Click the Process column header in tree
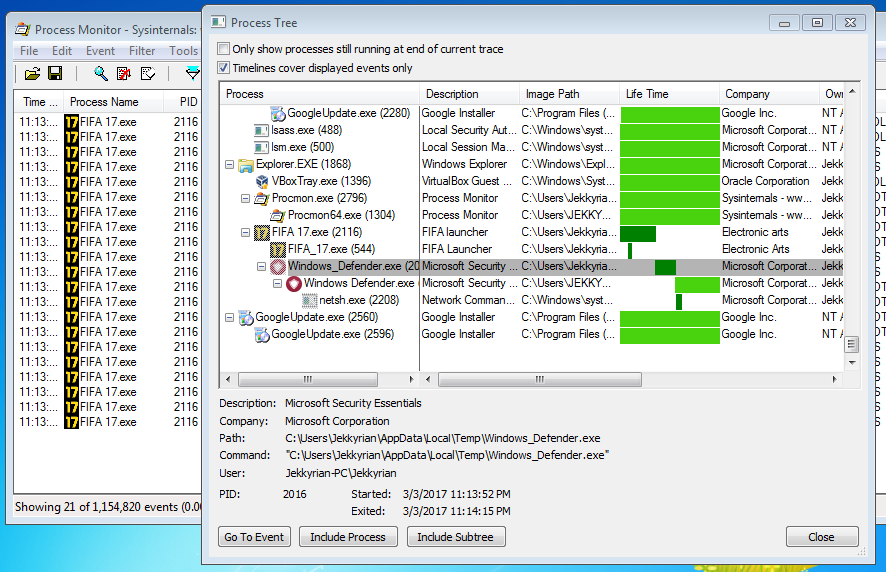Viewport: 886px width, 572px height. (x=319, y=94)
